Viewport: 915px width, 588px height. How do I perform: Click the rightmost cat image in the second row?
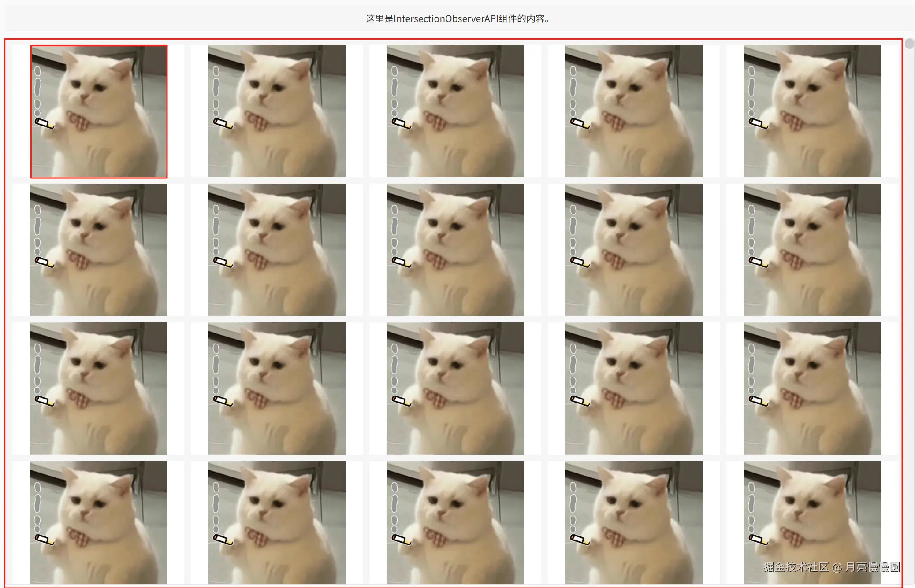coord(811,249)
